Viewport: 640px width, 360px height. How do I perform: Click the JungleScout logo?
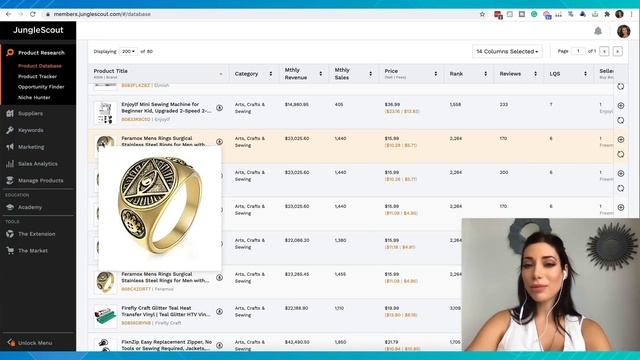click(38, 30)
